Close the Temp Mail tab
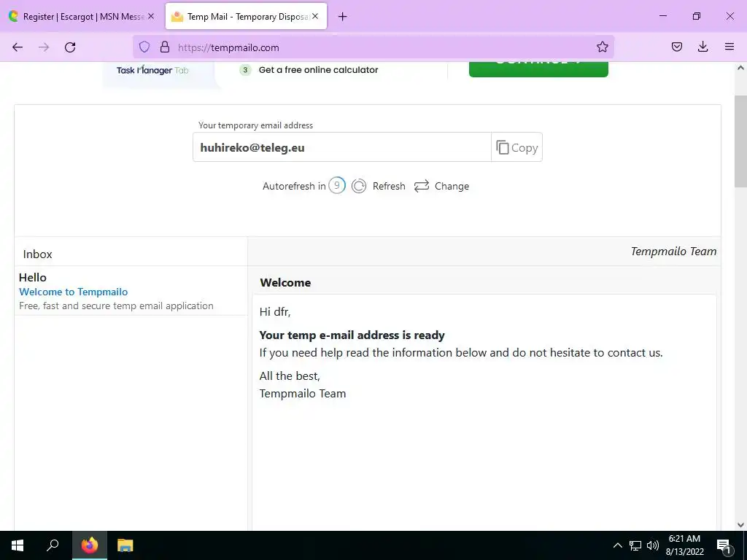Viewport: 747px width, 560px height. point(315,16)
